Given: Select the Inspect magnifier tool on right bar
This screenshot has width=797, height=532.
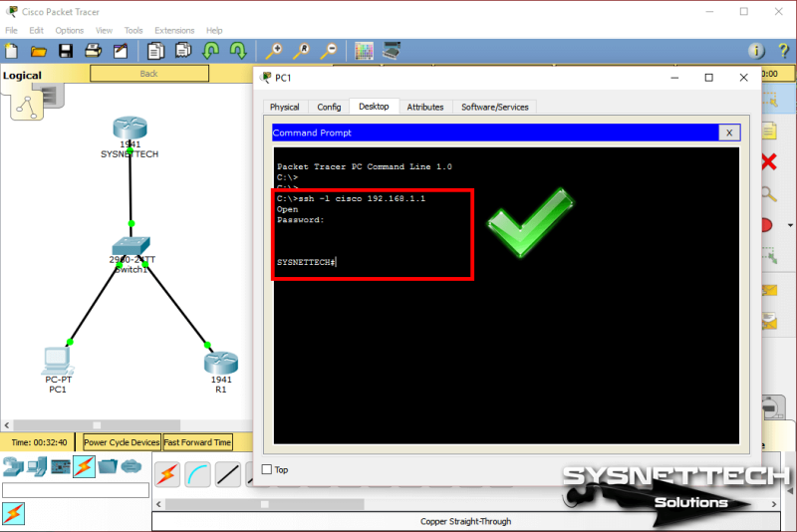Looking at the screenshot, I should coord(769,193).
